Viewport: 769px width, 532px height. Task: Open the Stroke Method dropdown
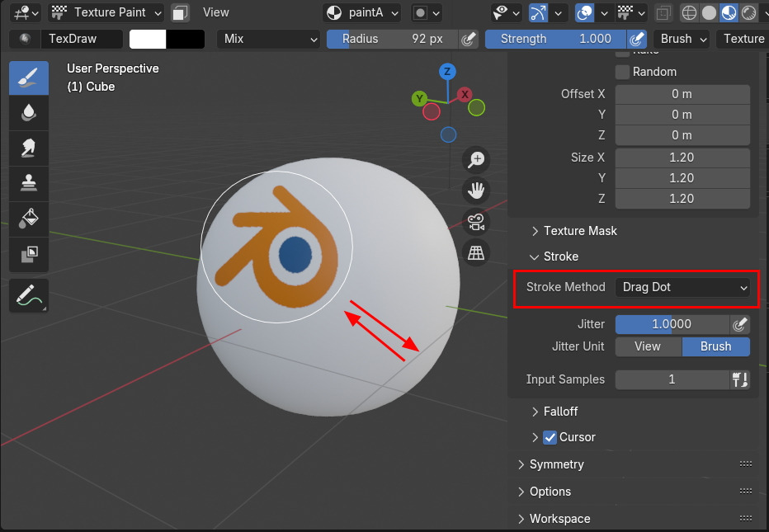[682, 287]
